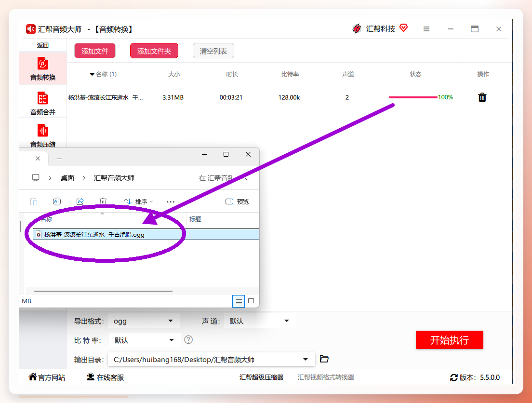
Task: Open the 在线客服 link
Action: pos(105,377)
